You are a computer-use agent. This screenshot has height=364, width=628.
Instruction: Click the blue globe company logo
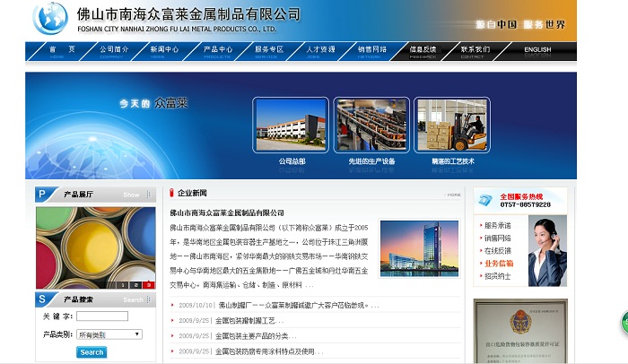point(50,18)
